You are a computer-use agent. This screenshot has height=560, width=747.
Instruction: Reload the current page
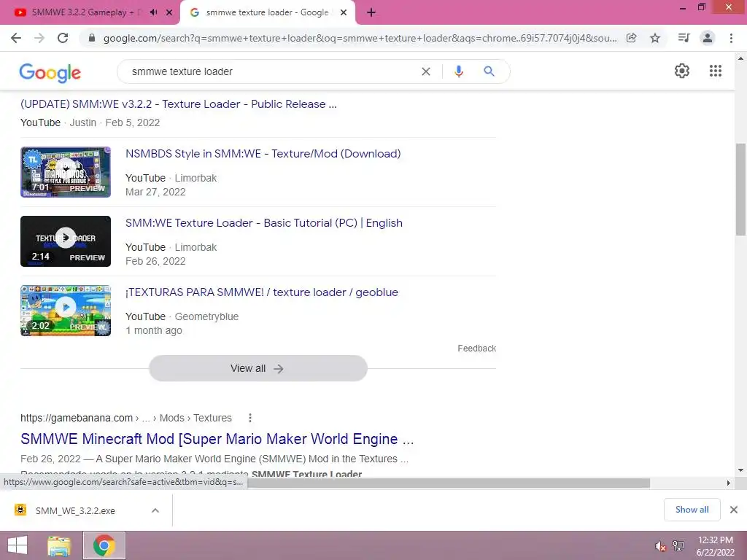(x=63, y=38)
